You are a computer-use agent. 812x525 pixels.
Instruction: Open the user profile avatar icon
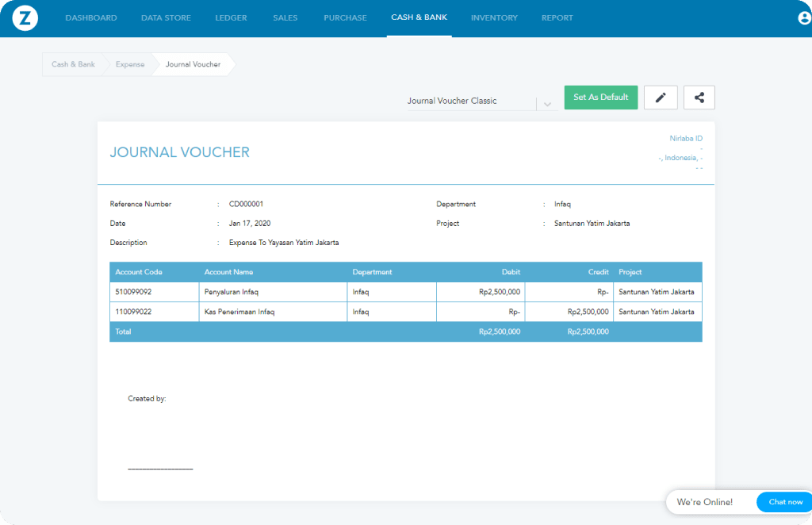pyautogui.click(x=803, y=18)
